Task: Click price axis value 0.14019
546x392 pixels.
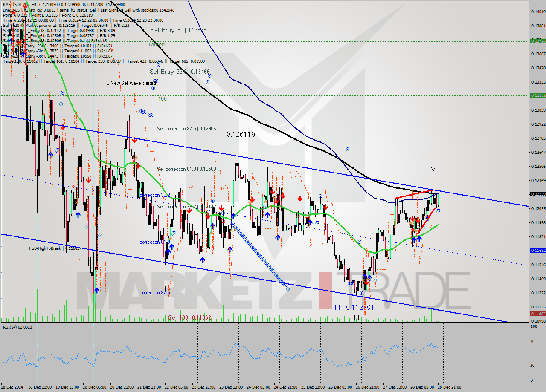Action: (538, 12)
